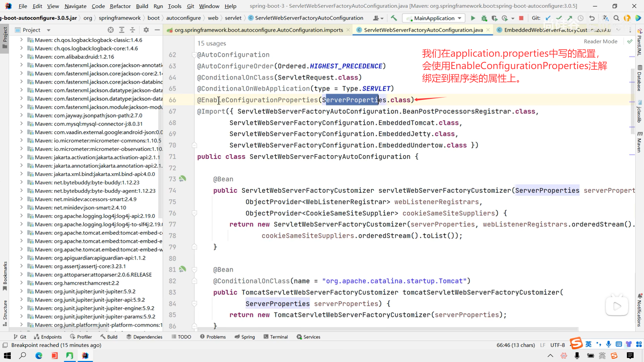Stop the running application
This screenshot has height=362, width=644.
[521, 18]
